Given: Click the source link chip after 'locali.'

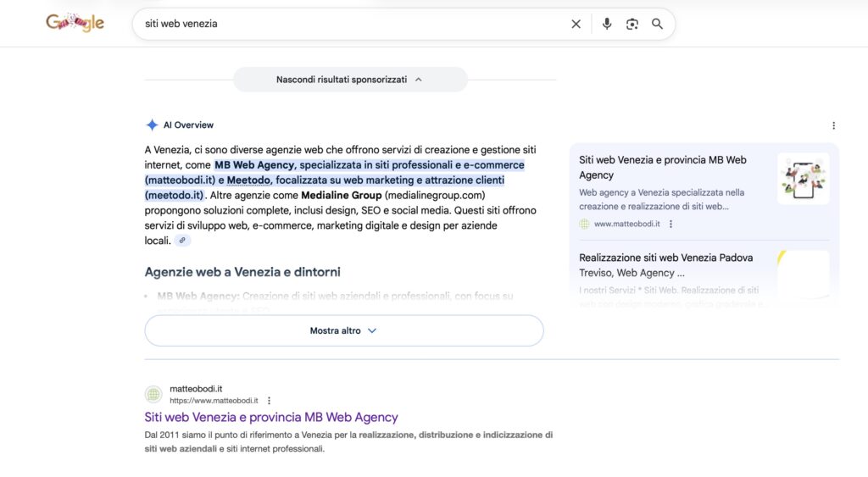Looking at the screenshot, I should coord(182,240).
